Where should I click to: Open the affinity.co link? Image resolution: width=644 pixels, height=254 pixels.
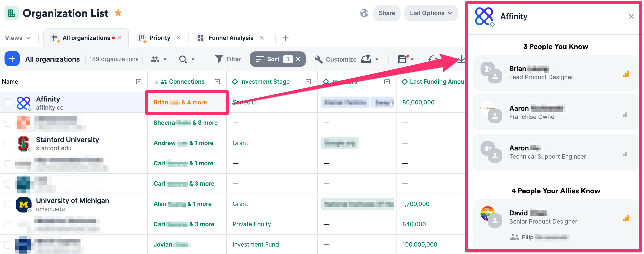[x=50, y=107]
